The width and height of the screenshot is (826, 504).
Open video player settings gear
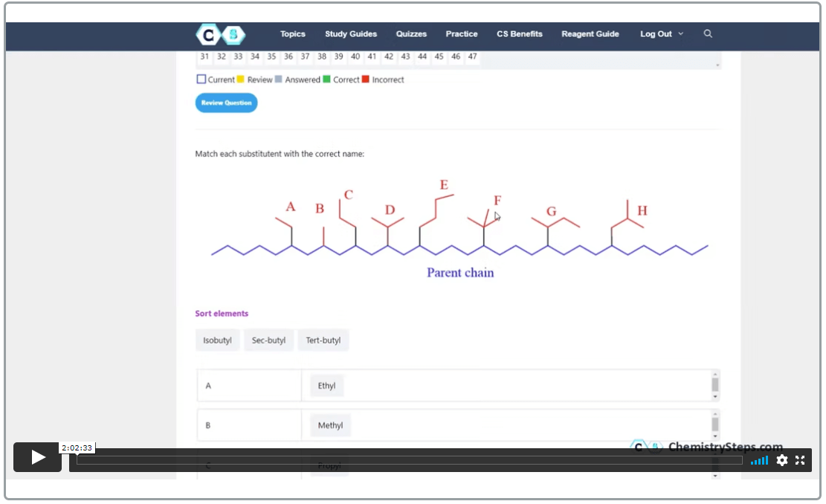781,460
